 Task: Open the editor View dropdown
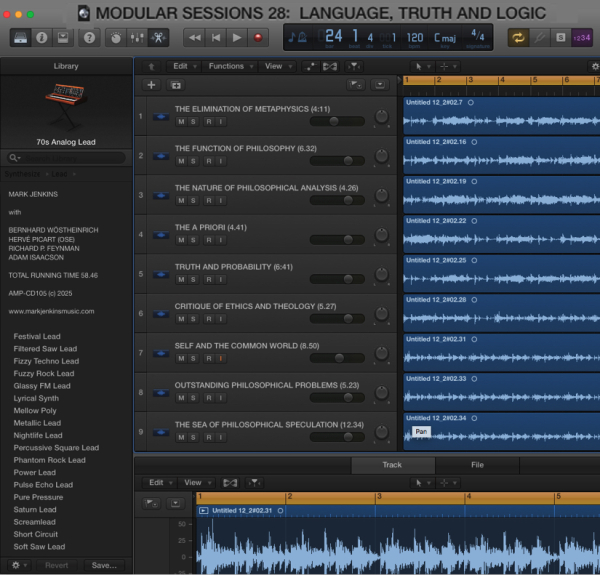coord(195,482)
